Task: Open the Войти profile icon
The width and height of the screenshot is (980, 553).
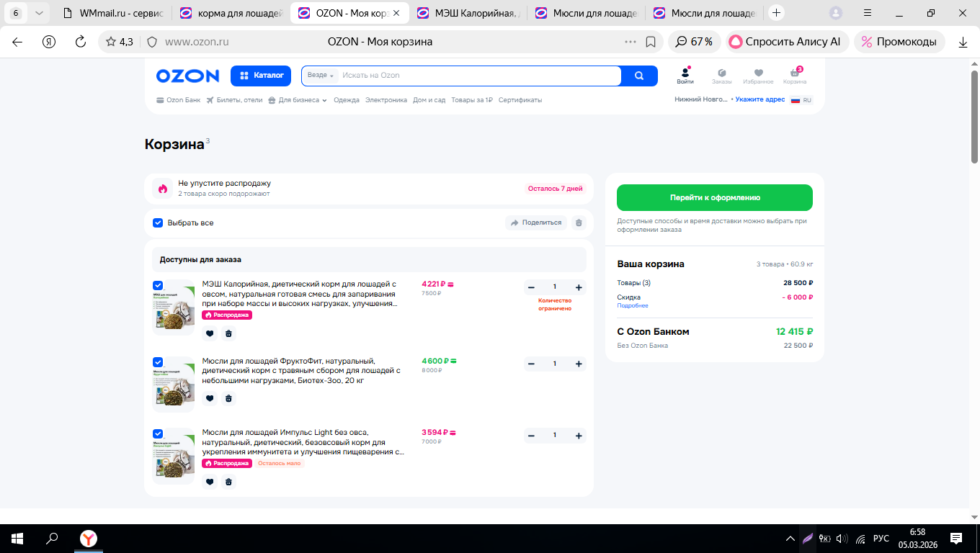Action: tap(685, 76)
